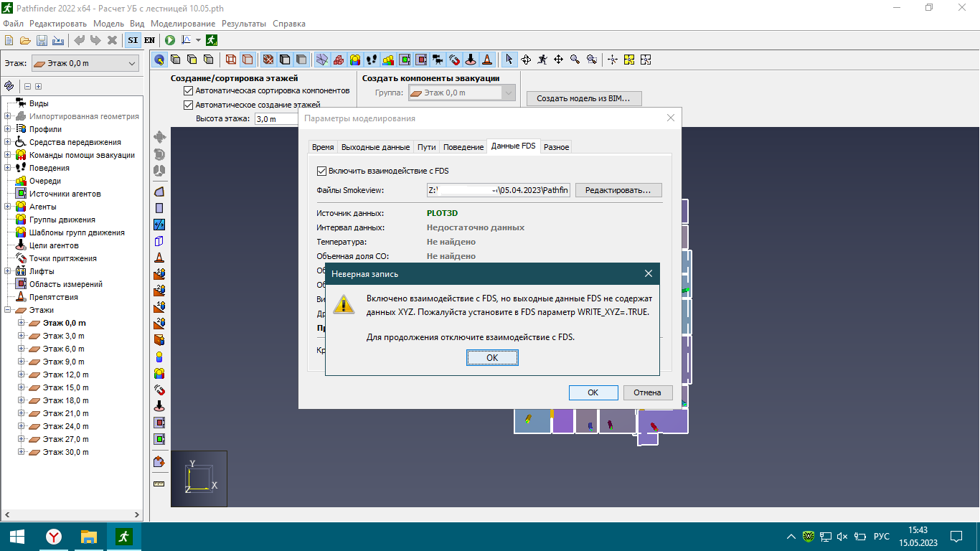Open the 'Моделирование' menu
This screenshot has height=551, width=980.
point(183,24)
